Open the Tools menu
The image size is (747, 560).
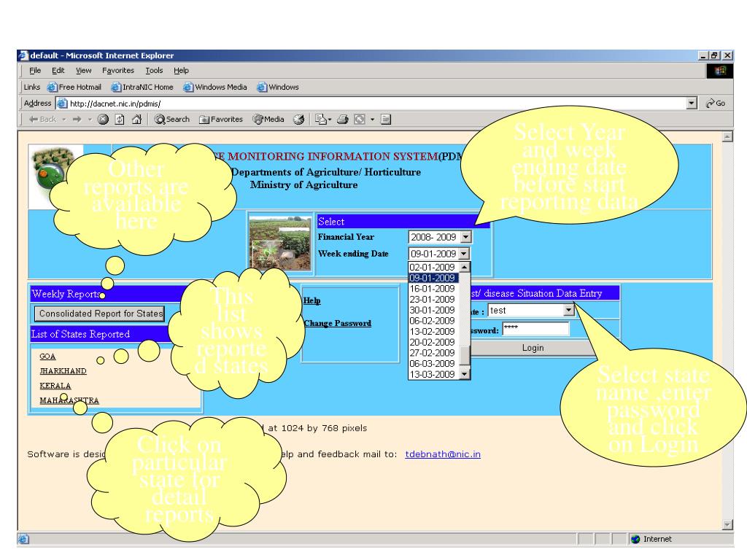154,71
